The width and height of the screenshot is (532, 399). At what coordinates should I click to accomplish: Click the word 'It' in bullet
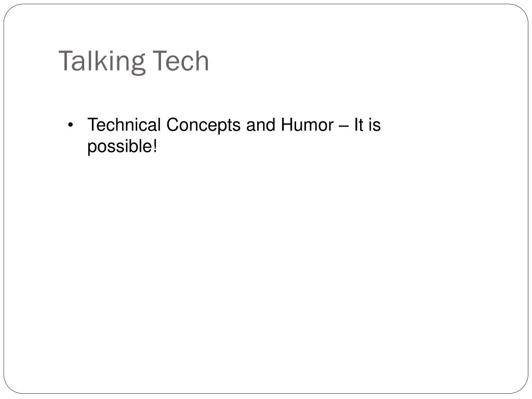tap(358, 125)
